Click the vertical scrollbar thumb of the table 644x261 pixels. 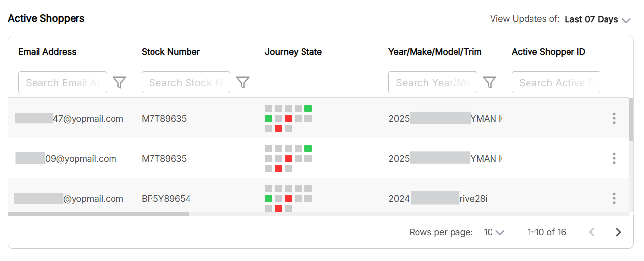pyautogui.click(x=631, y=119)
